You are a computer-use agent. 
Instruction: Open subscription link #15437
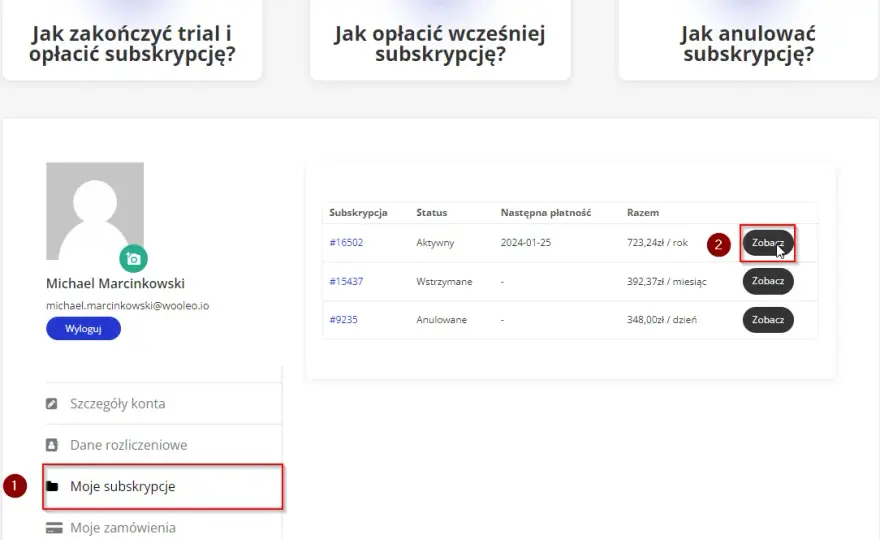[346, 281]
